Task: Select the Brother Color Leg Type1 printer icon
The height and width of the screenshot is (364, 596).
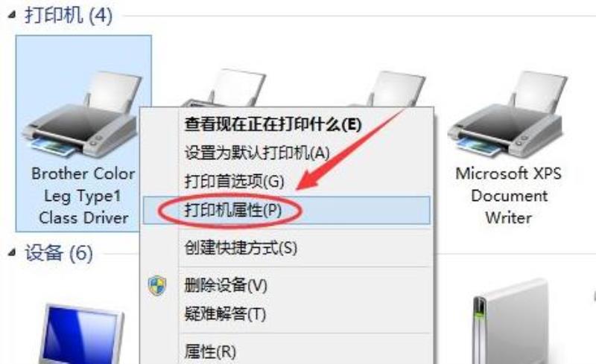Action: click(80, 114)
